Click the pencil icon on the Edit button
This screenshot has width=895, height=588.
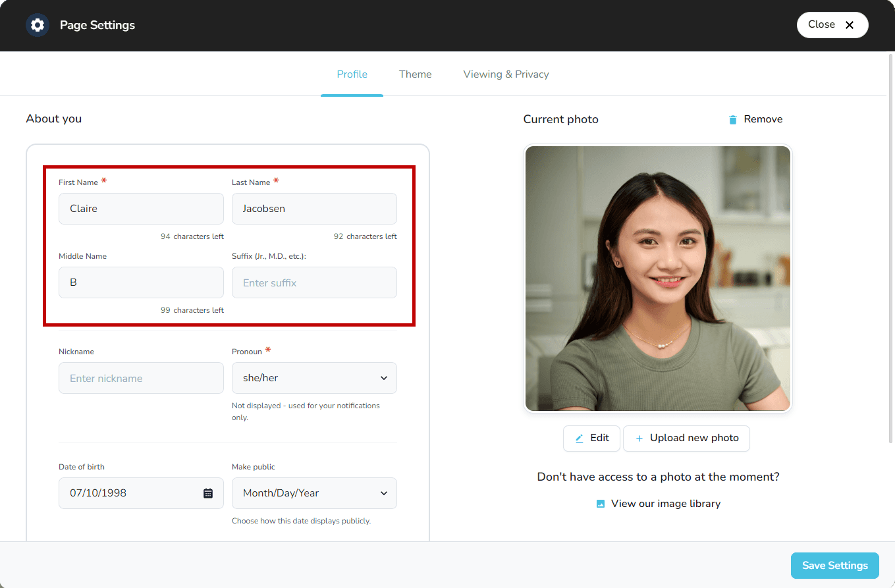(x=580, y=438)
